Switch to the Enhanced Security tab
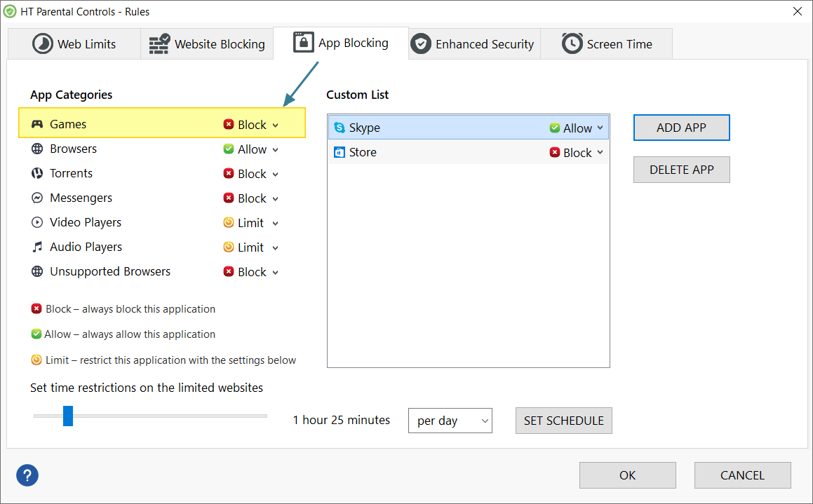This screenshot has width=813, height=504. pyautogui.click(x=473, y=43)
